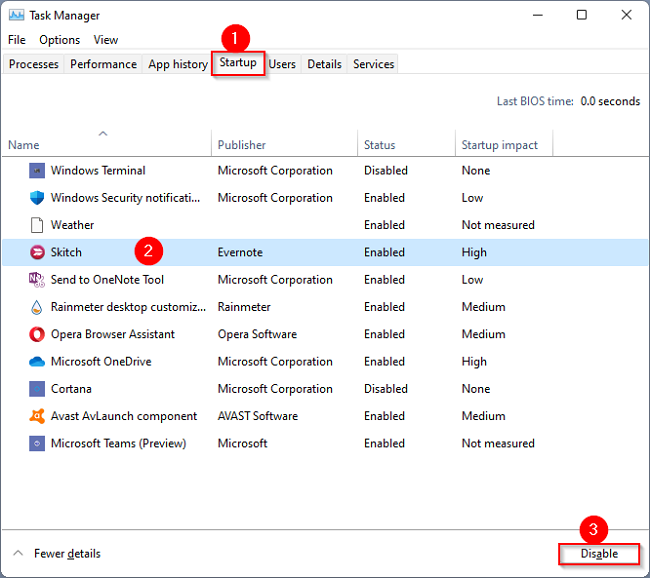This screenshot has height=578, width=650.
Task: Click the Microsoft Teams (Preview) icon
Action: [37, 443]
